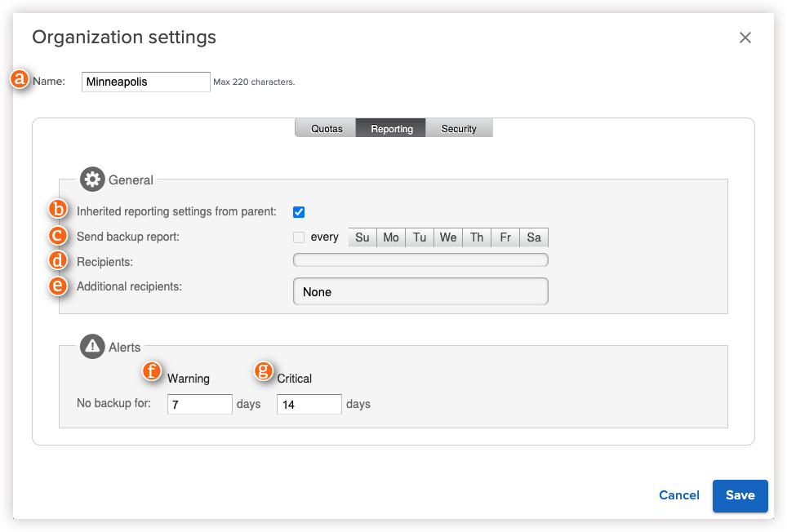Click the Critical days field
The width and height of the screenshot is (787, 532).
coord(309,404)
